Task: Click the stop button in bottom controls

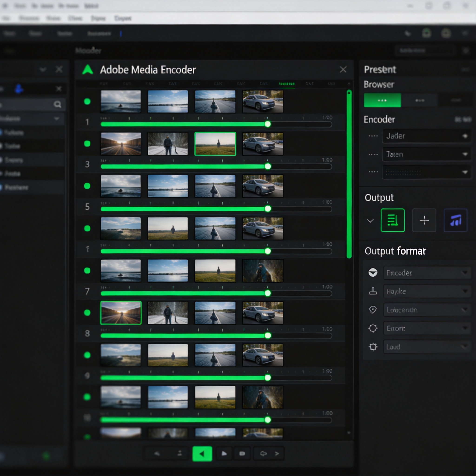Action: click(242, 454)
